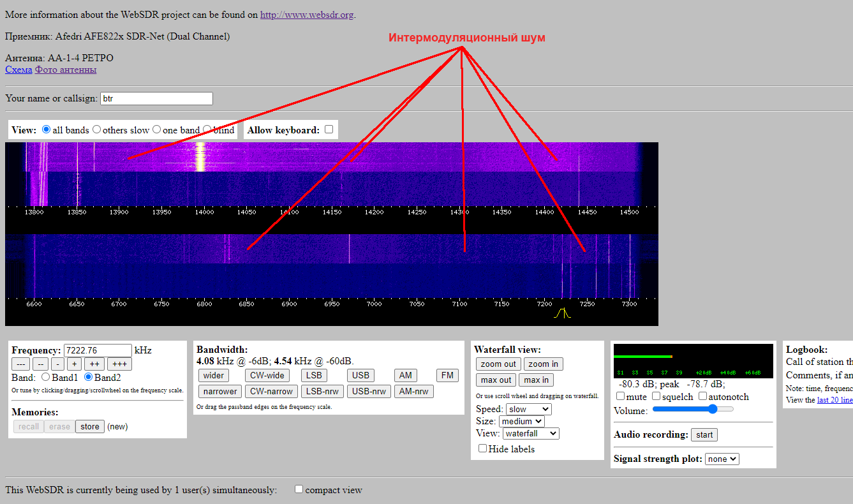Click the waterfall zoom in button
853x504 pixels.
pos(544,364)
